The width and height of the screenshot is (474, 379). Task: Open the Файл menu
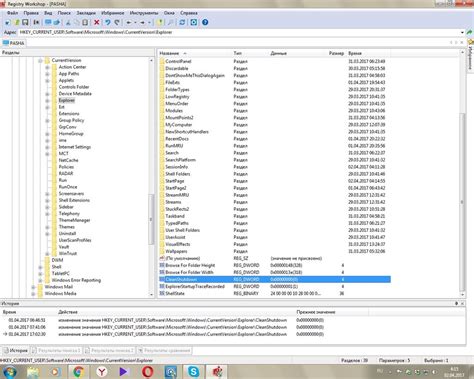click(12, 13)
